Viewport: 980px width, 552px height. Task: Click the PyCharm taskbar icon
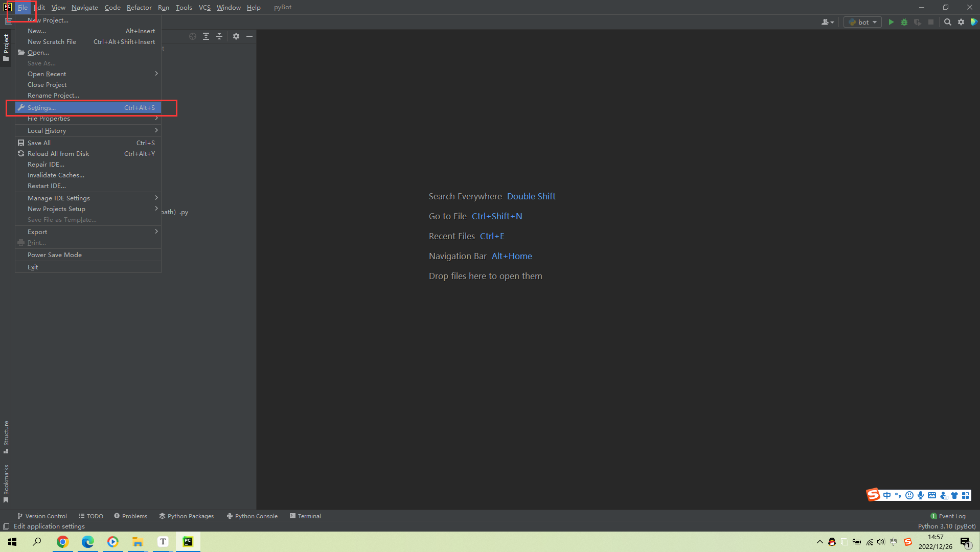coord(188,542)
